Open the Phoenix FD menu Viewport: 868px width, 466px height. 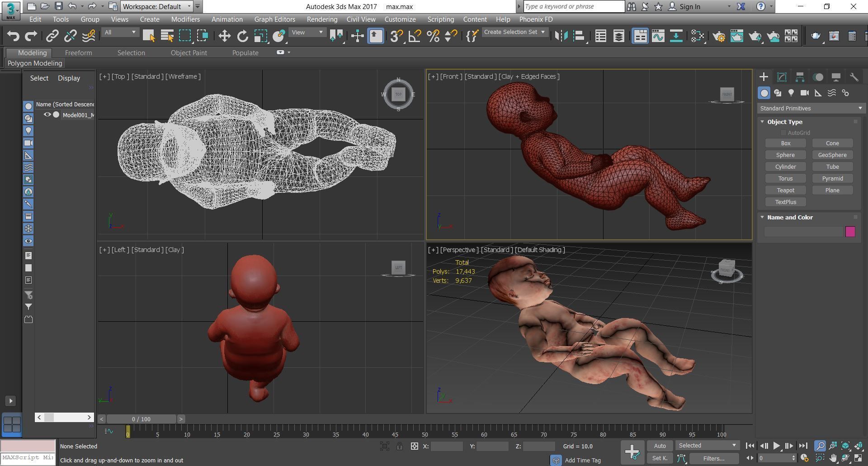tap(536, 19)
